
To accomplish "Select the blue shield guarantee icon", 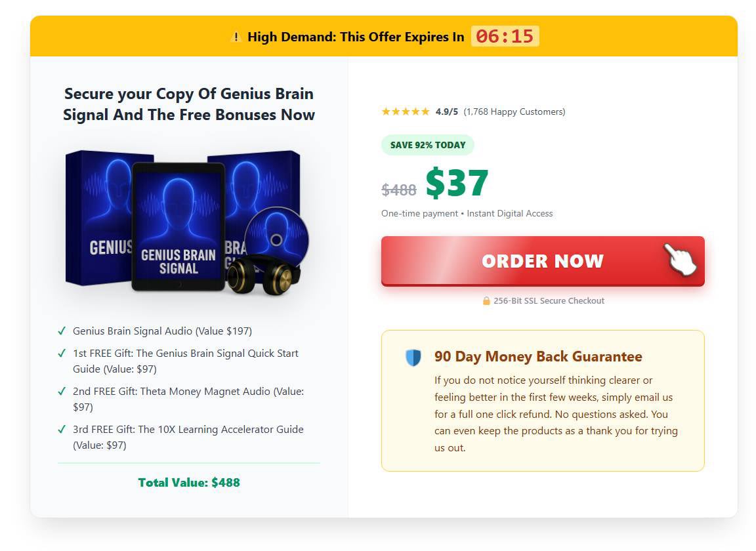I will coord(412,357).
